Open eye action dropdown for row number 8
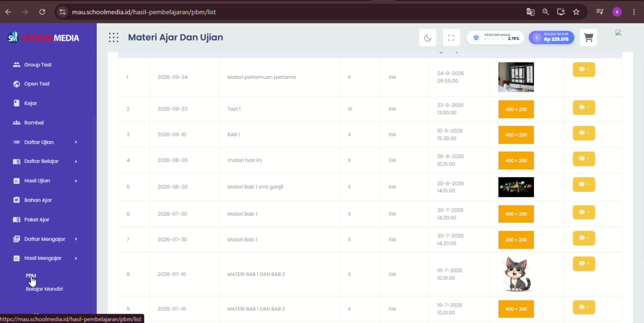 click(584, 264)
